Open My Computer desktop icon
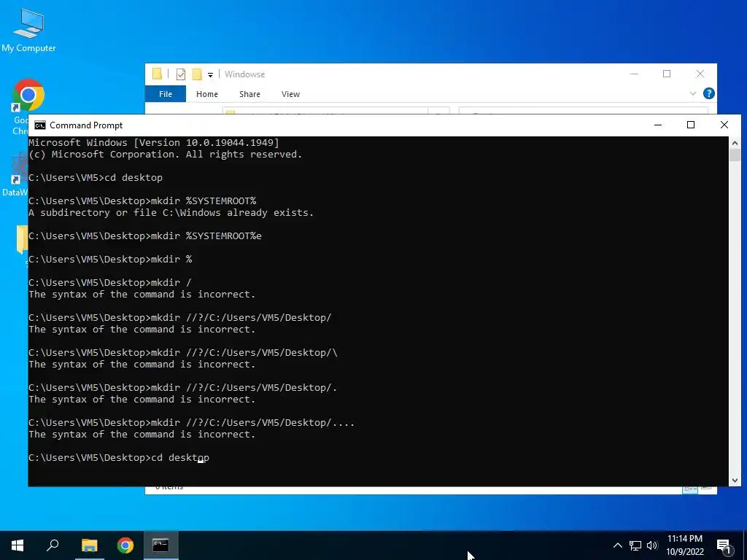Image resolution: width=747 pixels, height=560 pixels. pyautogui.click(x=28, y=30)
